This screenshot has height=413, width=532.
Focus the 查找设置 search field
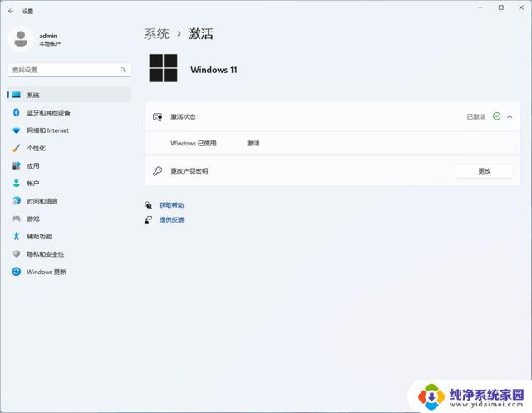coord(69,70)
